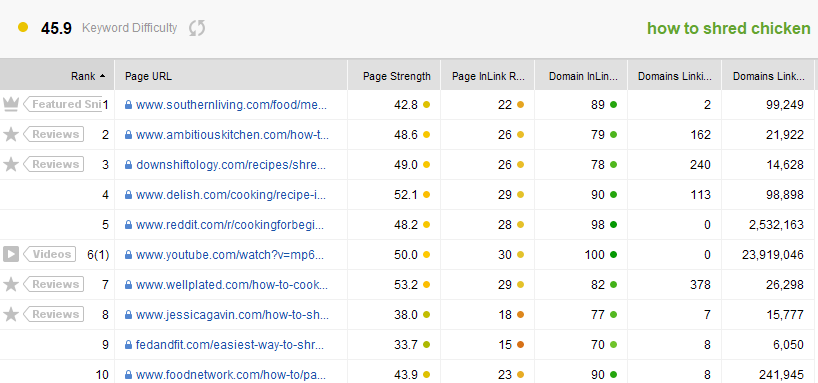Refresh the Keyword Difficulty score icon
This screenshot has width=818, height=383.
[197, 28]
